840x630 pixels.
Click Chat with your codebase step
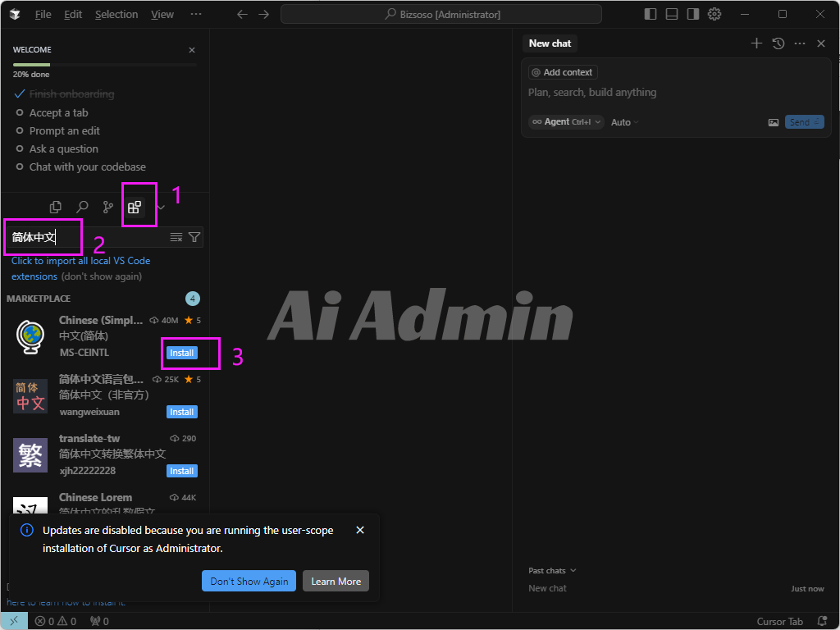(87, 167)
